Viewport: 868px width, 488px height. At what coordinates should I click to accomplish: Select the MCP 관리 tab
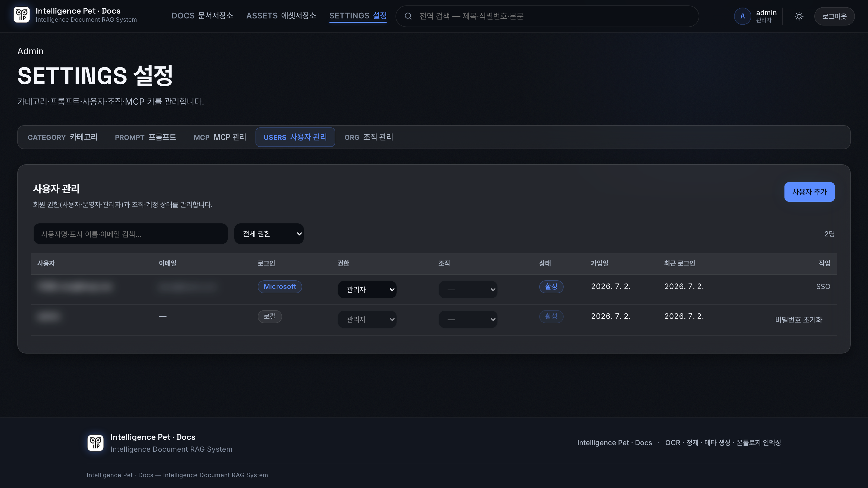pyautogui.click(x=220, y=137)
